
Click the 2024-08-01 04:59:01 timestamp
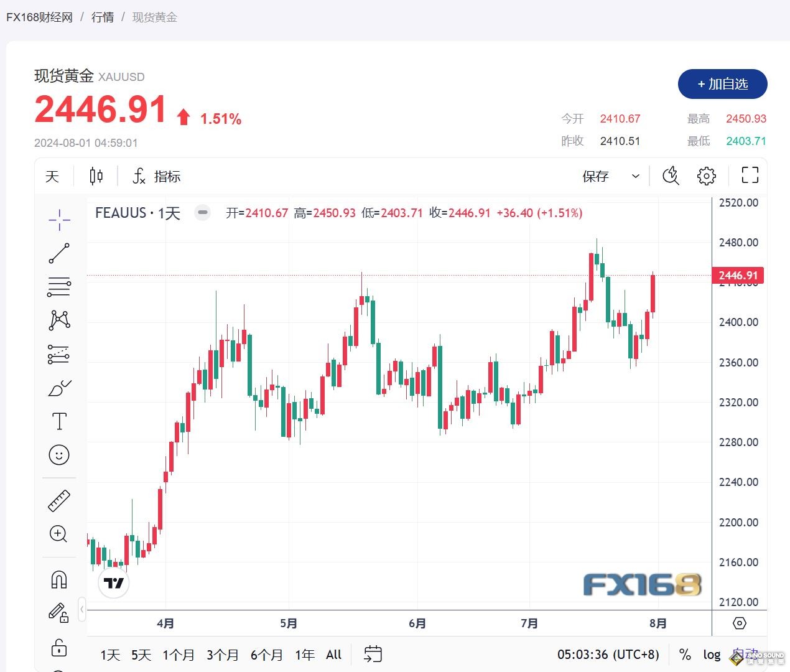(x=86, y=143)
